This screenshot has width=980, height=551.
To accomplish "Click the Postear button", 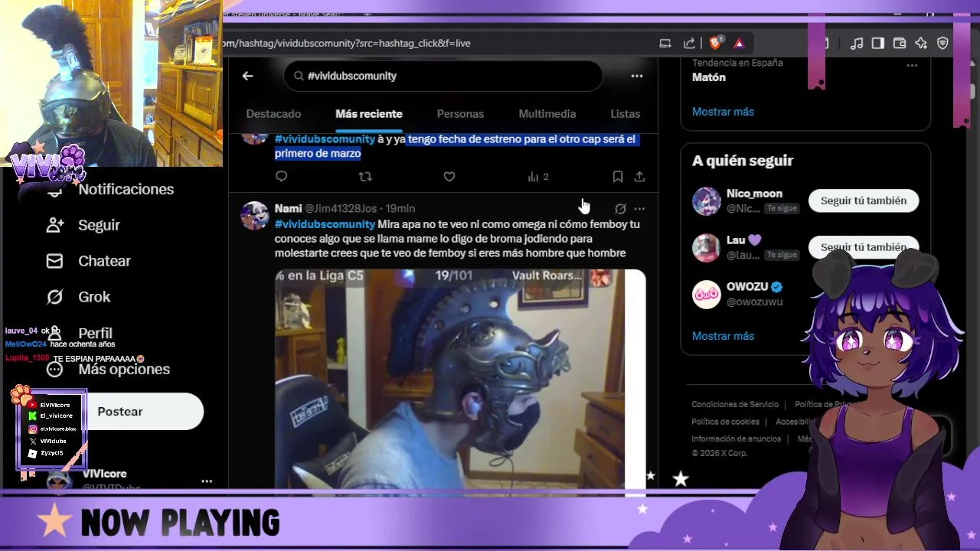I will tap(119, 412).
